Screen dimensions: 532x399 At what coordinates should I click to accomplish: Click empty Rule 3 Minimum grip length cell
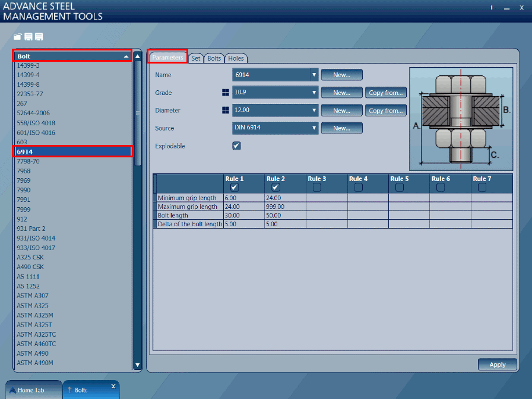327,198
